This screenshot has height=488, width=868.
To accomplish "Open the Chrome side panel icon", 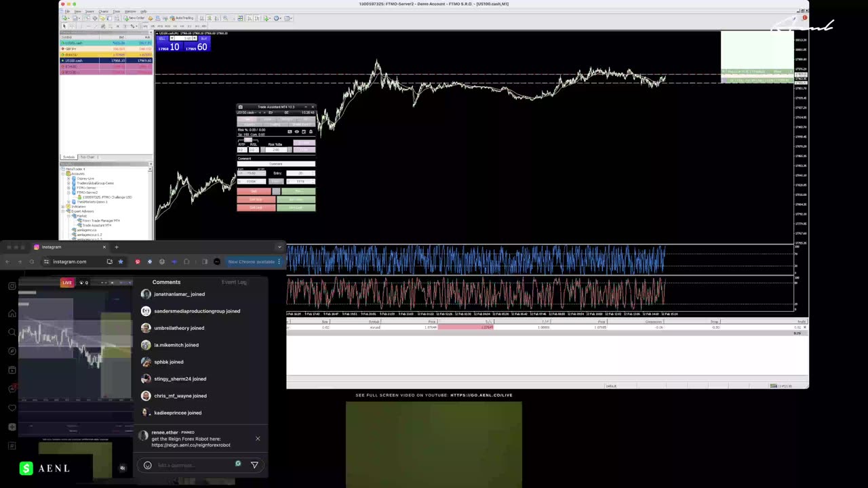I will (205, 262).
